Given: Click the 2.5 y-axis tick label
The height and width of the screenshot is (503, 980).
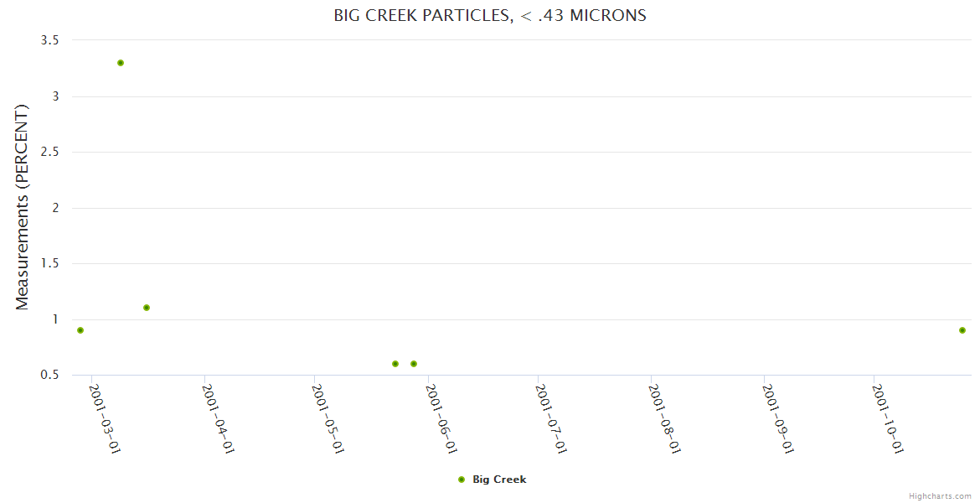Looking at the screenshot, I should coord(49,152).
